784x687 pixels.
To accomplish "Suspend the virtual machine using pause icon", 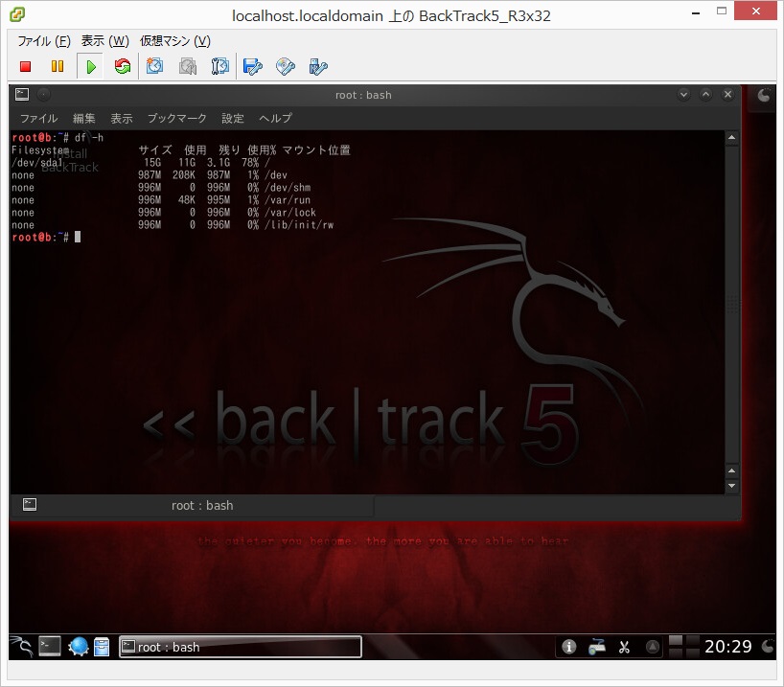I will [58, 66].
